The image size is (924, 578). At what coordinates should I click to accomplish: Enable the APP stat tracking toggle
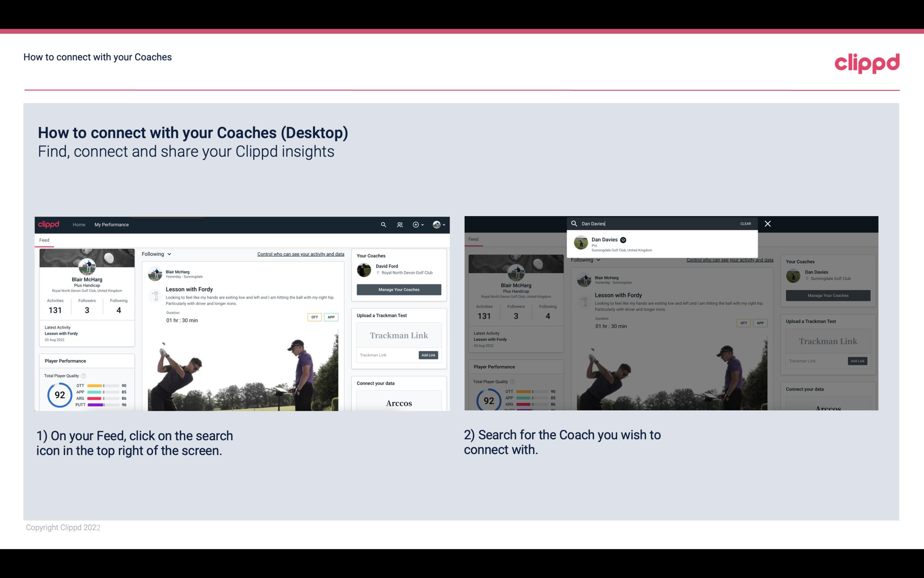tap(331, 317)
